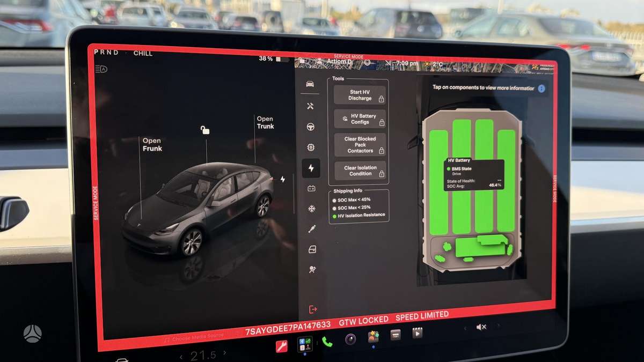The height and width of the screenshot is (362, 644).
Task: Open the seatbelt safety restraint section icon
Action: [312, 229]
